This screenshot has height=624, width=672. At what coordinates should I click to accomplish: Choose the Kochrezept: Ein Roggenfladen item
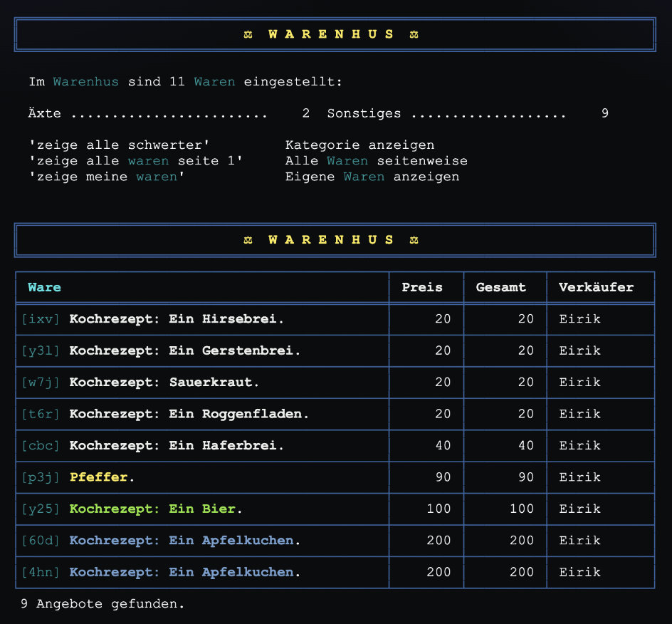point(189,414)
